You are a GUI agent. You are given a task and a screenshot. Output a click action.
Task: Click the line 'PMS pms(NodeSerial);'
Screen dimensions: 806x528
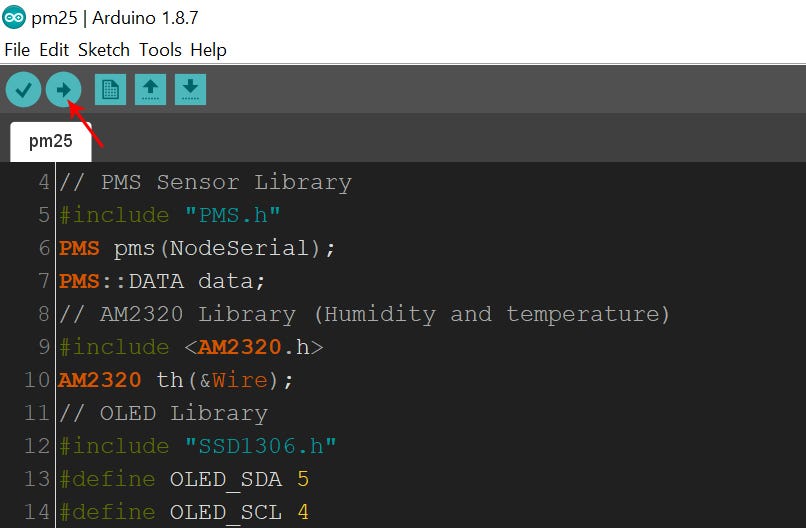(x=197, y=248)
